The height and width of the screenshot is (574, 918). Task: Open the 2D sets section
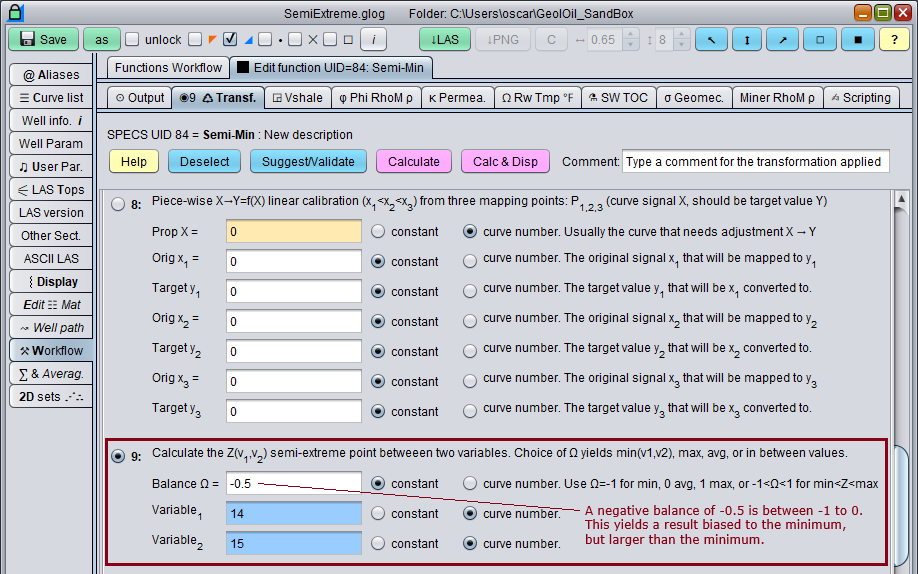pyautogui.click(x=51, y=397)
